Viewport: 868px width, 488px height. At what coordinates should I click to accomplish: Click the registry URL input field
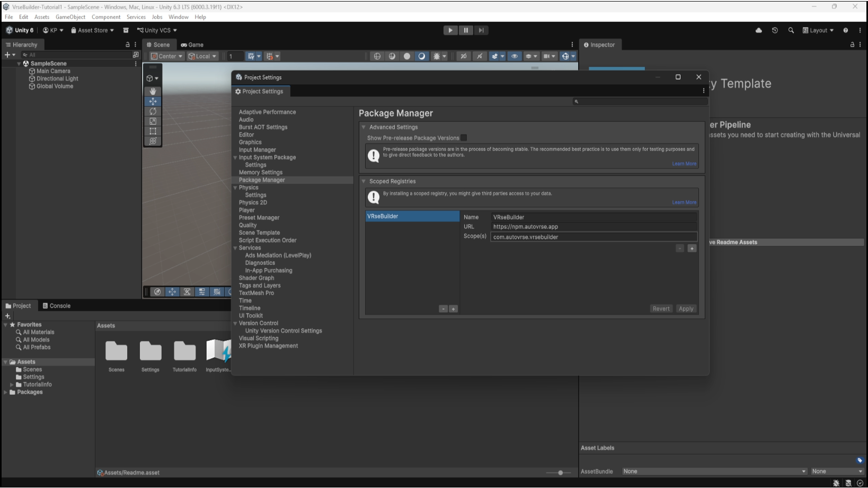[x=594, y=227]
